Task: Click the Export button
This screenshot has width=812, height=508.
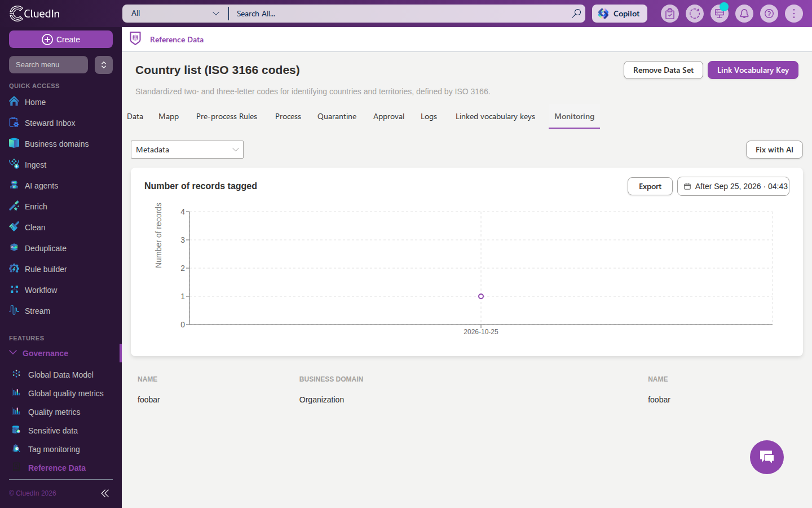Action: tap(650, 186)
